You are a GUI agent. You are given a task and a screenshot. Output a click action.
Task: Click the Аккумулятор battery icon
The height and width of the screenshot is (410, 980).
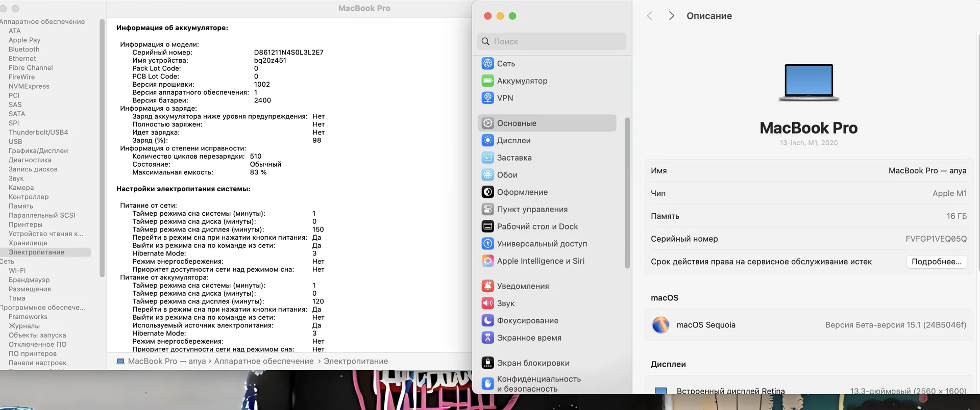pyautogui.click(x=488, y=81)
